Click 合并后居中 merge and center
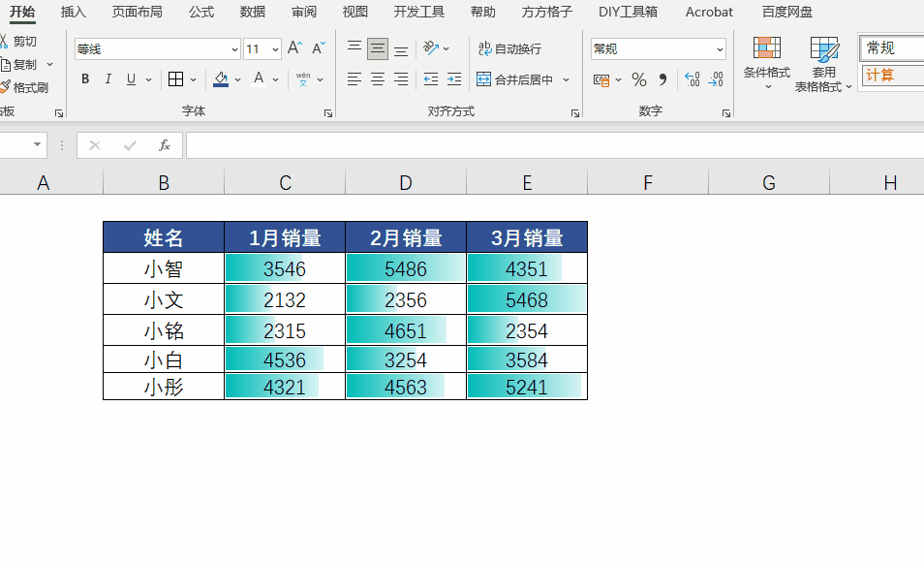This screenshot has width=924, height=562. pyautogui.click(x=514, y=79)
